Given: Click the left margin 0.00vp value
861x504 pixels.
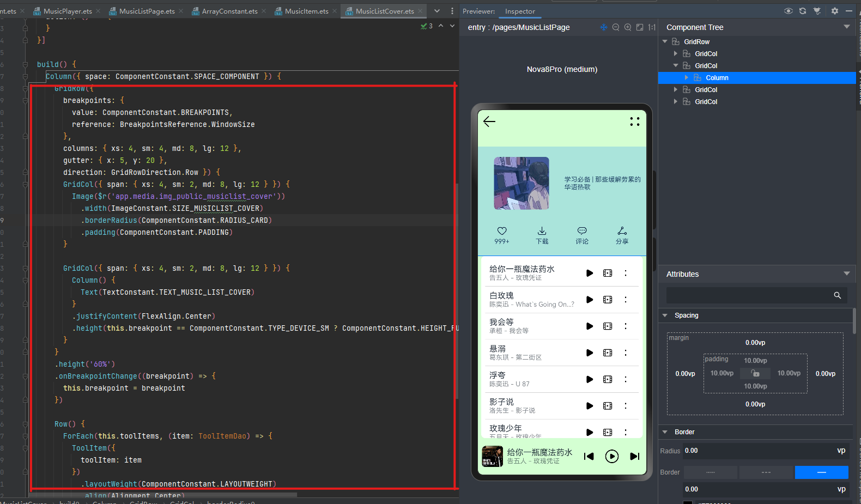Looking at the screenshot, I should click(x=685, y=374).
